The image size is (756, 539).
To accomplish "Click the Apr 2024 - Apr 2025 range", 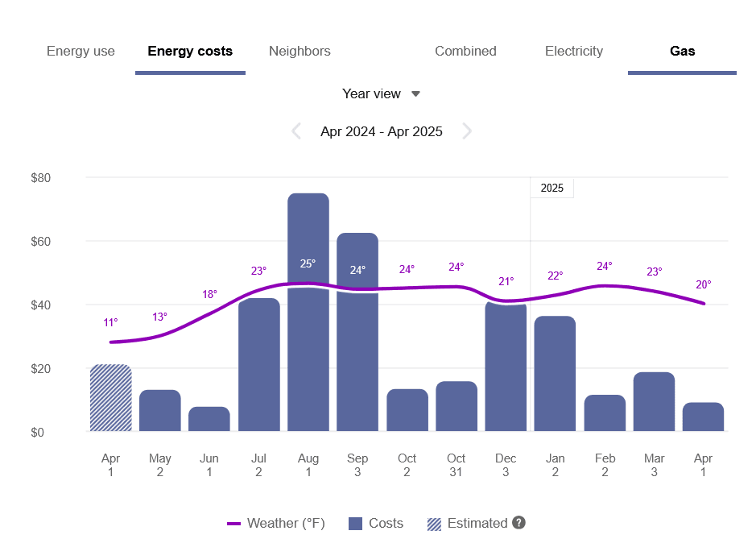I will (381, 131).
